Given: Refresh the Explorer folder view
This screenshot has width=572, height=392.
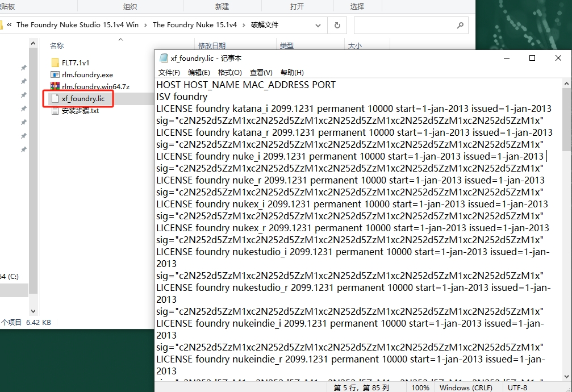Looking at the screenshot, I should pyautogui.click(x=337, y=25).
